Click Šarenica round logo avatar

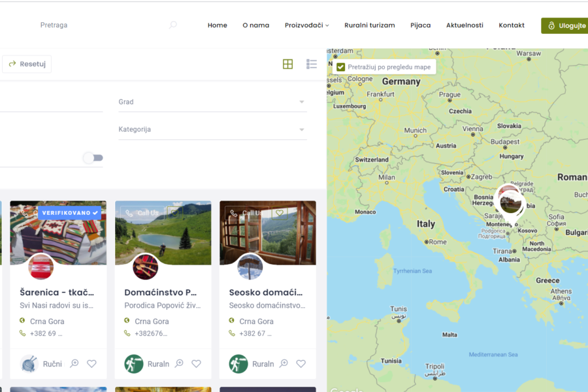tap(41, 267)
